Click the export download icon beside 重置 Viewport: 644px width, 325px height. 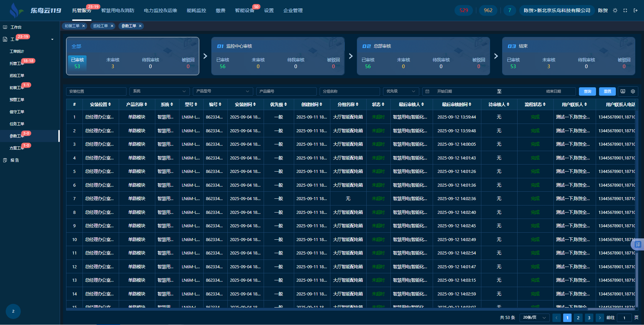click(623, 91)
